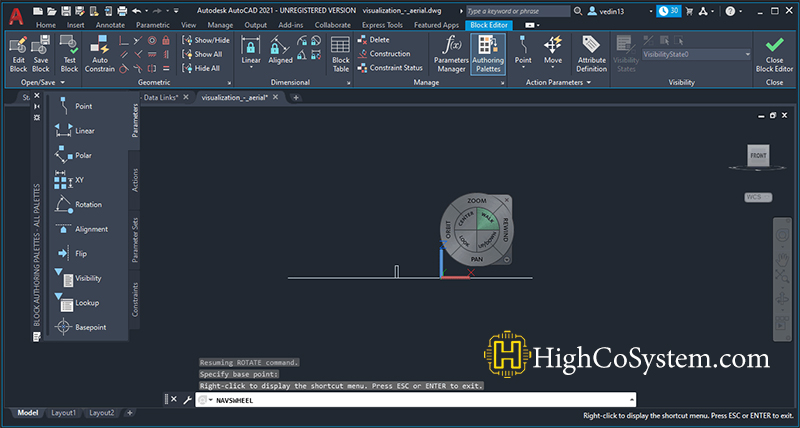Switch to Constraints palette tab

(135, 300)
